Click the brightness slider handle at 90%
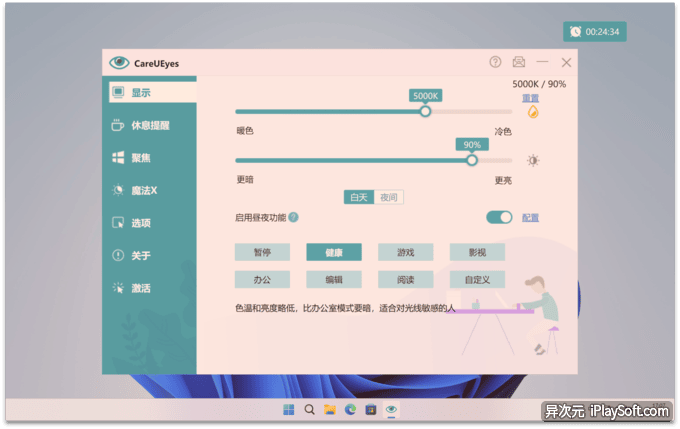Viewport: 680px width, 429px height. click(472, 160)
